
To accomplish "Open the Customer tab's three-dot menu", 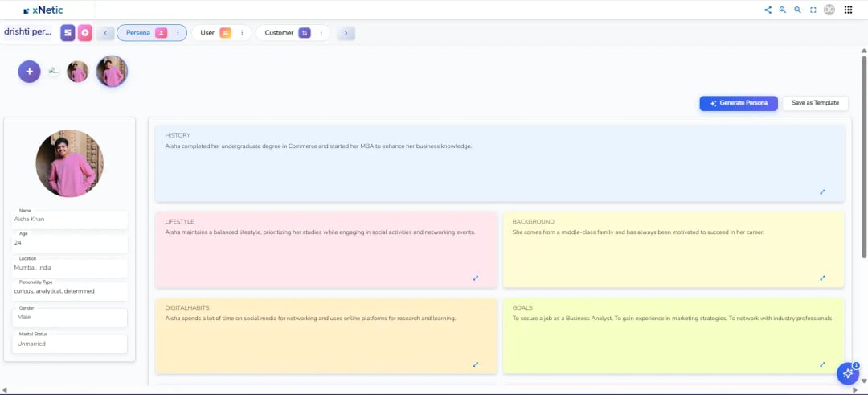I will pos(321,33).
